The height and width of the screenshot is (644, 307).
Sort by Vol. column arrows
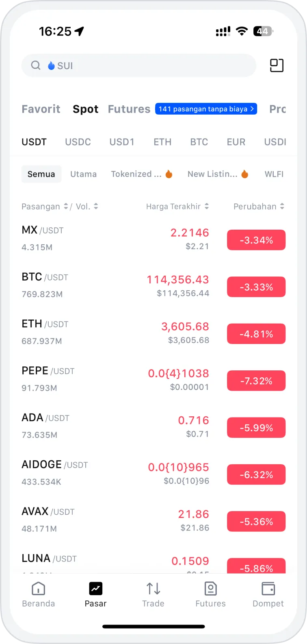(96, 207)
